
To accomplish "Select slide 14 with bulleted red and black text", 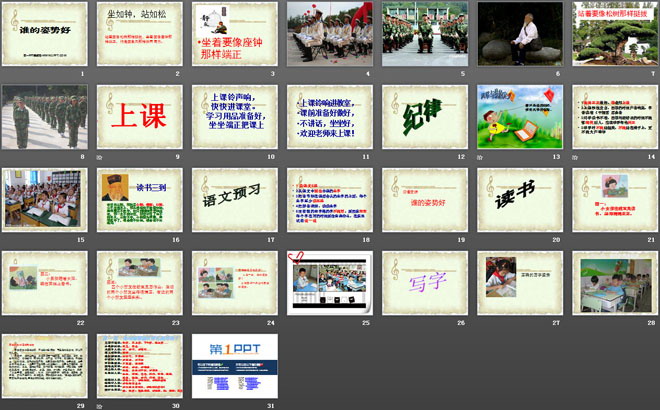I will [x=615, y=117].
